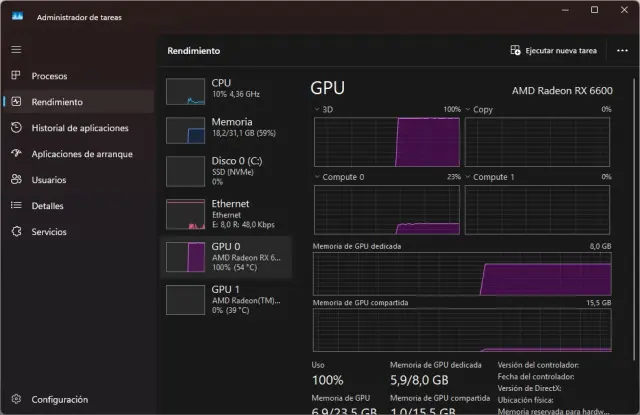640x415 pixels.
Task: Click the Procesos sidebar icon
Action: click(x=15, y=75)
